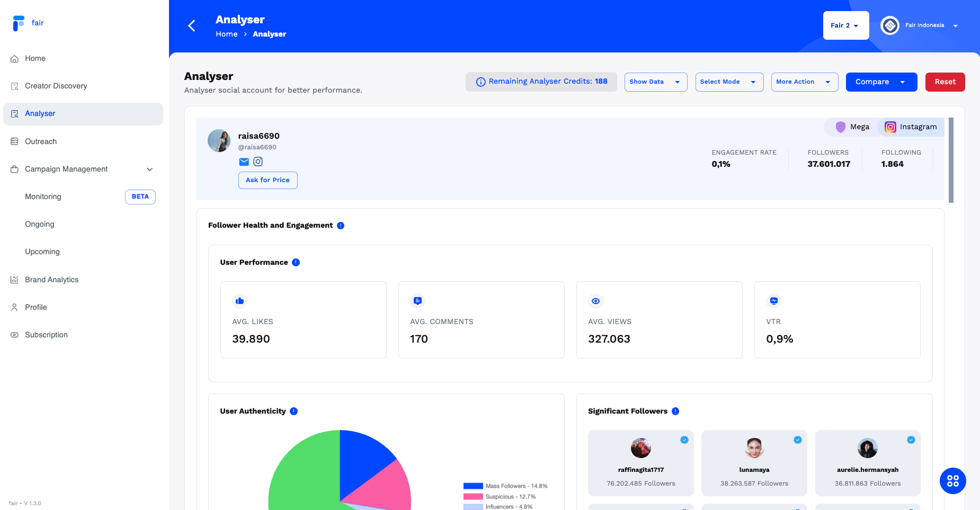Viewport: 980px width, 510px height.
Task: Click the Ask for Price button
Action: 268,180
